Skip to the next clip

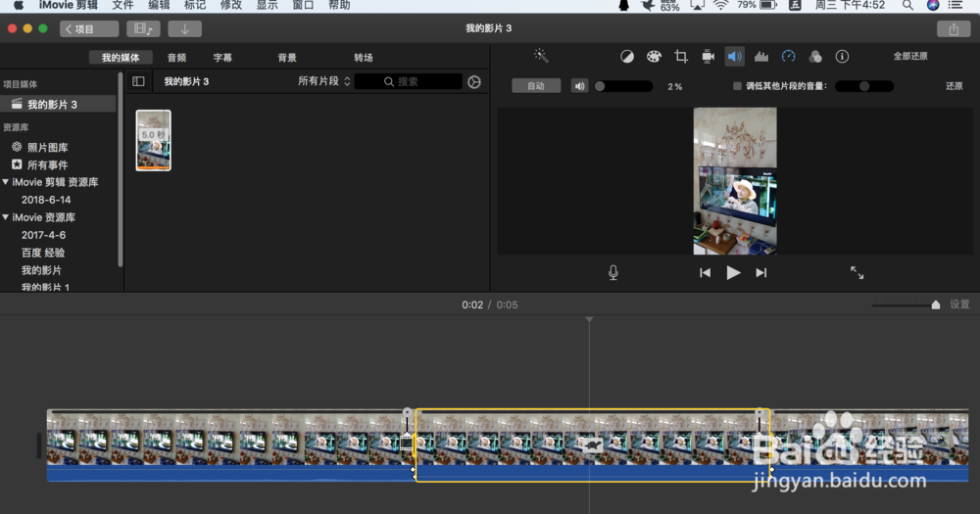[760, 272]
